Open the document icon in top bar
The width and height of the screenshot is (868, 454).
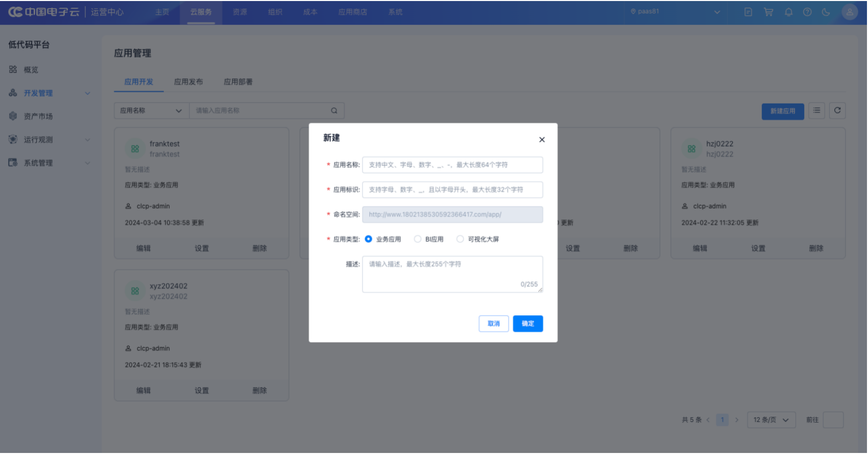click(748, 12)
